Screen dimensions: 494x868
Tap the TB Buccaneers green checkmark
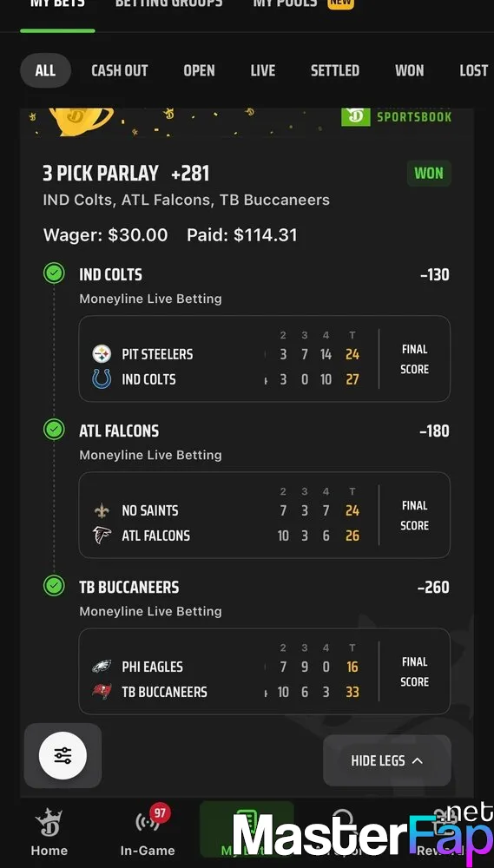tap(54, 586)
